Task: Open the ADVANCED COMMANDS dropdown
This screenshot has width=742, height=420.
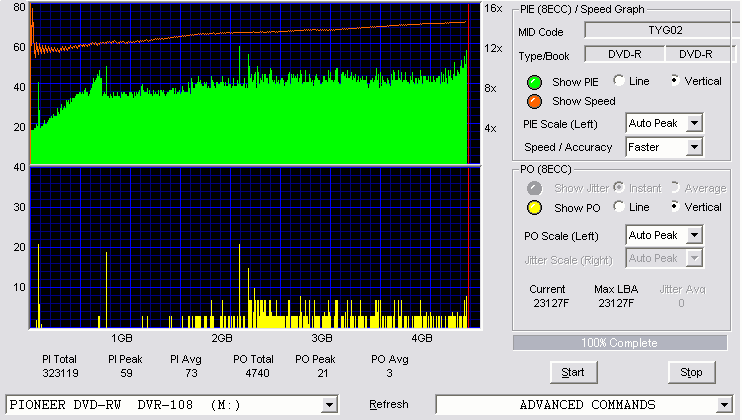Action: coord(724,405)
